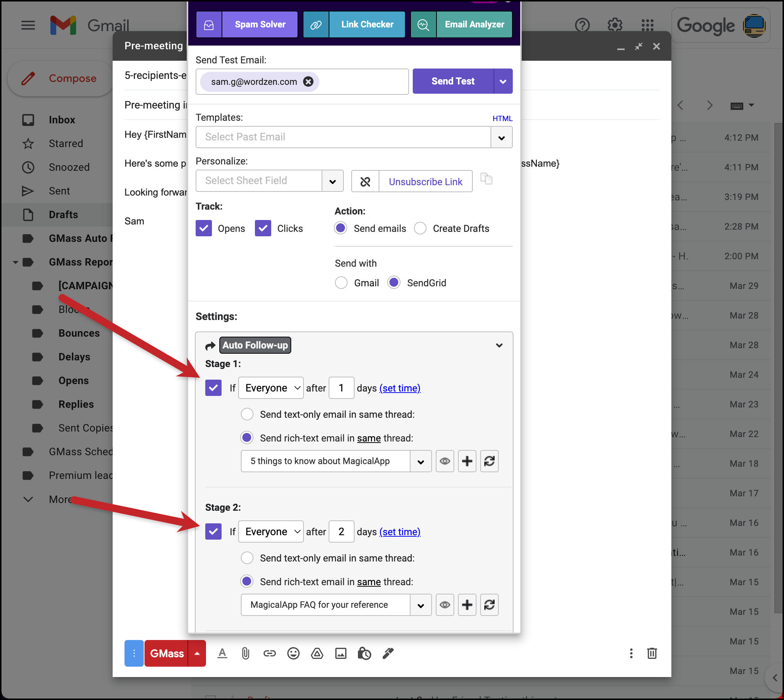Toggle confidential mode lock-clock icon
This screenshot has height=700, width=784.
coord(364,654)
